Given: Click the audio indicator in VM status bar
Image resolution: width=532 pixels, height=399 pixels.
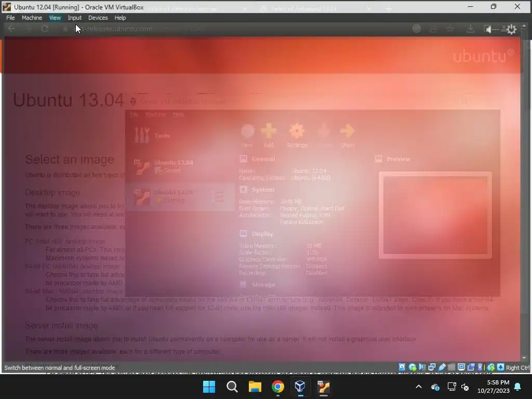Looking at the screenshot, I should coord(422,367).
